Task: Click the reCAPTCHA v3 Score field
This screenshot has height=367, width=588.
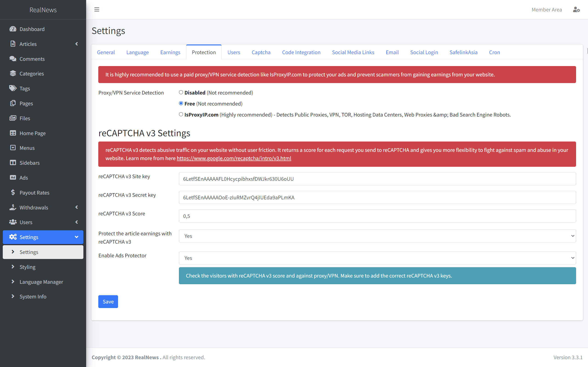Action: click(377, 216)
